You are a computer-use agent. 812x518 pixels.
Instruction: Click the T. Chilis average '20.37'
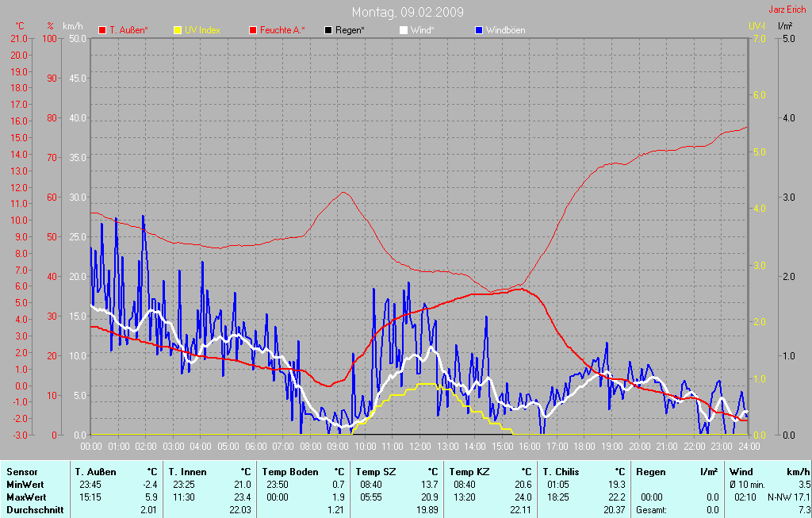[615, 510]
